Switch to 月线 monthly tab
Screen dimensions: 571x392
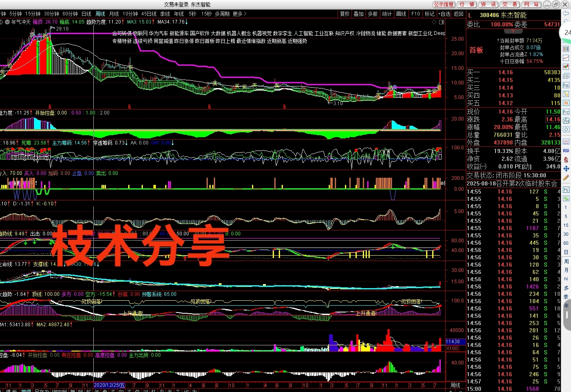114,14
